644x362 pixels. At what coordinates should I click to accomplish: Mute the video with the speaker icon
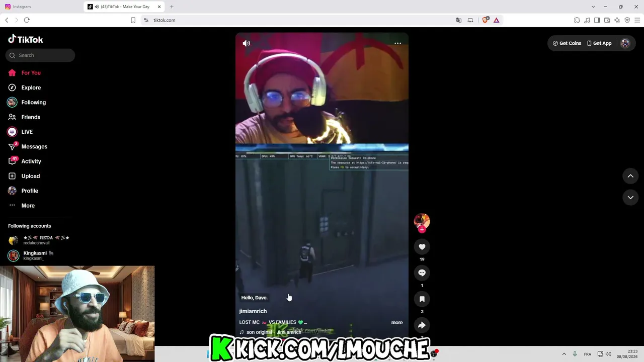246,43
